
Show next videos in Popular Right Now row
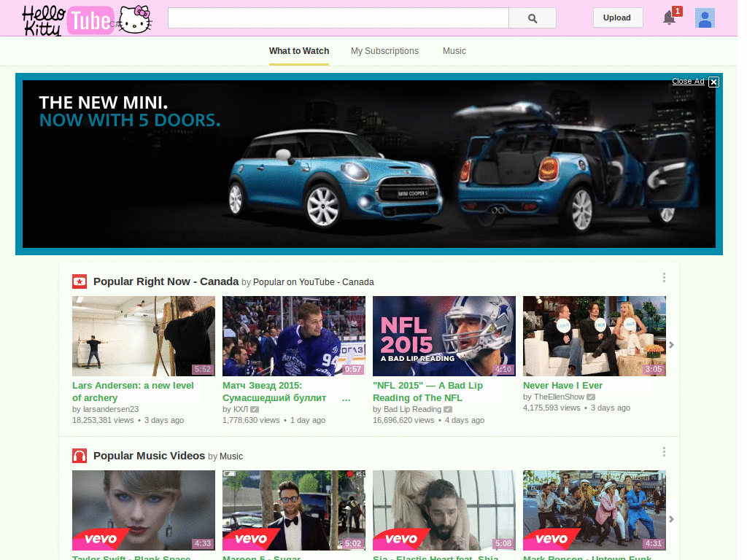click(671, 345)
